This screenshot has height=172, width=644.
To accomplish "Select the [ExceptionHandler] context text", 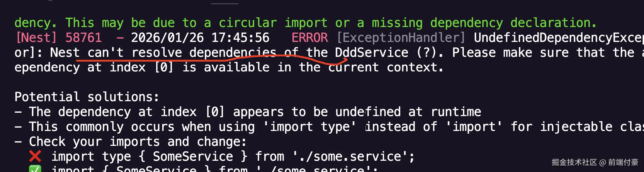I will click(x=401, y=38).
